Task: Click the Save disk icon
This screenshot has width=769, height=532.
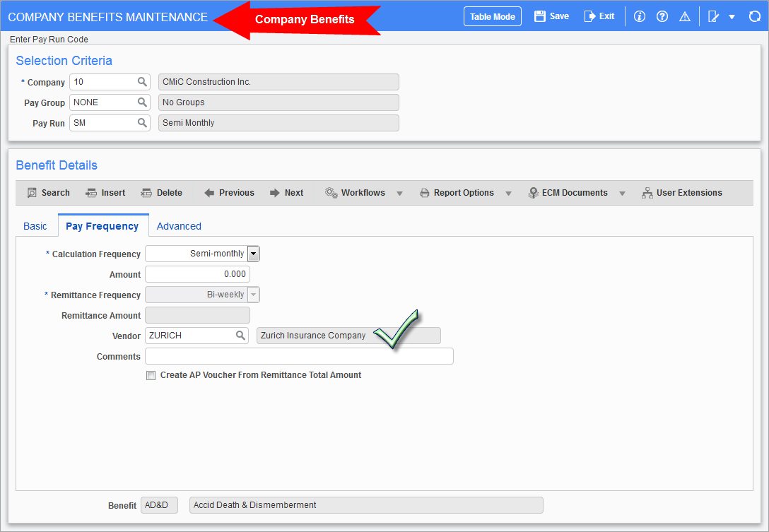Action: (540, 16)
